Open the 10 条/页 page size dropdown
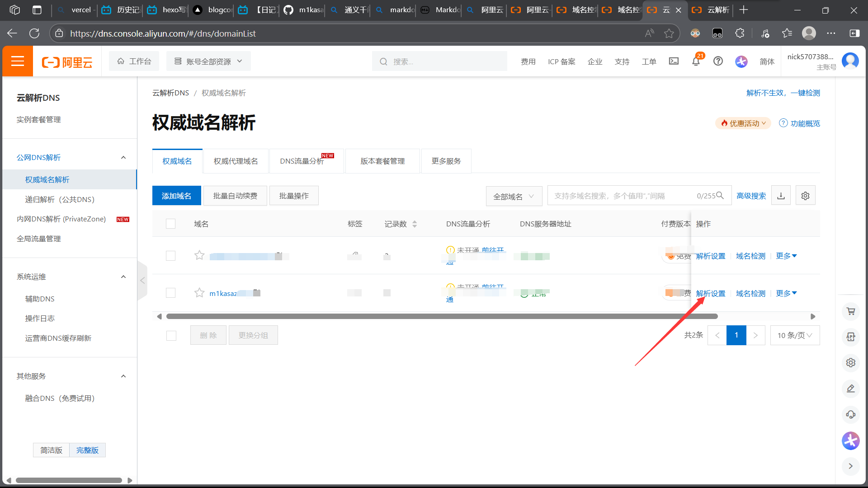Image resolution: width=868 pixels, height=488 pixels. (x=795, y=335)
